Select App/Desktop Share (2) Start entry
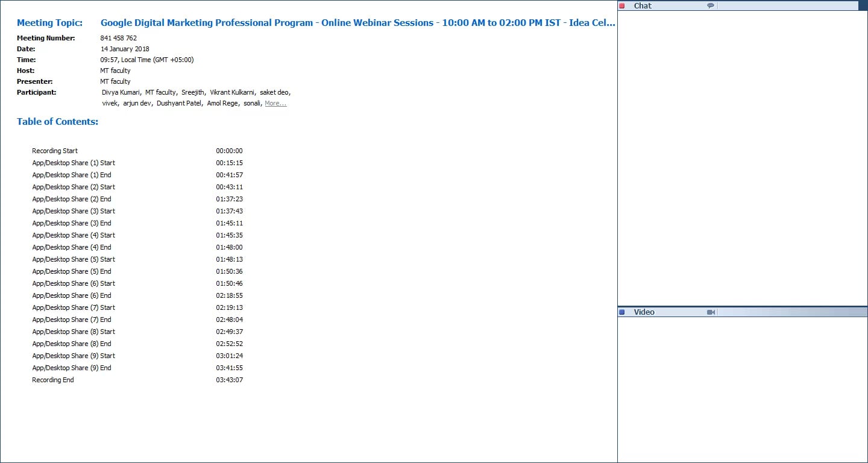The image size is (868, 463). pyautogui.click(x=74, y=187)
